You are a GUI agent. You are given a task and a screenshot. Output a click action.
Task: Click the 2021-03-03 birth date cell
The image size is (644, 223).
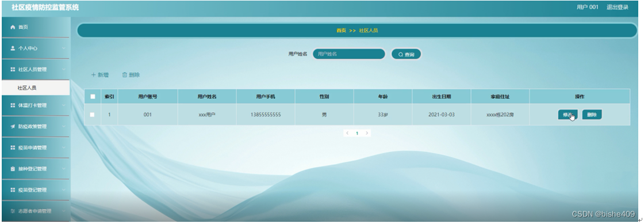(442, 115)
